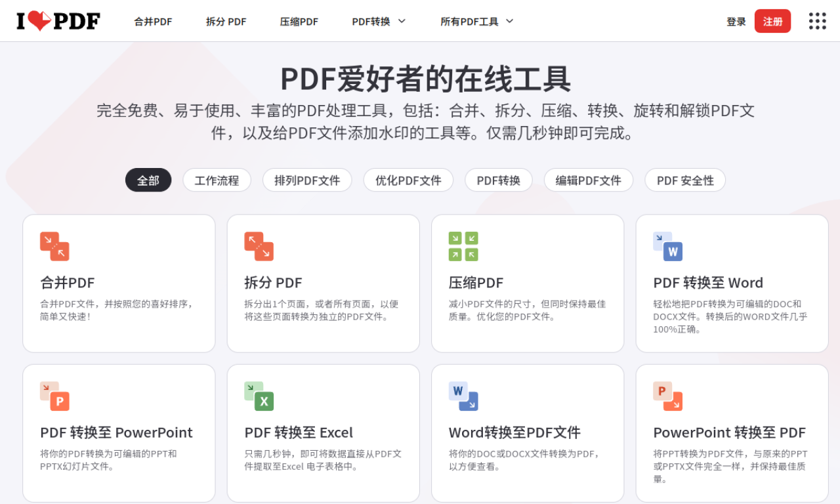This screenshot has width=840, height=504.
Task: Click the green 压缩PDF compress icon
Action: pyautogui.click(x=463, y=246)
